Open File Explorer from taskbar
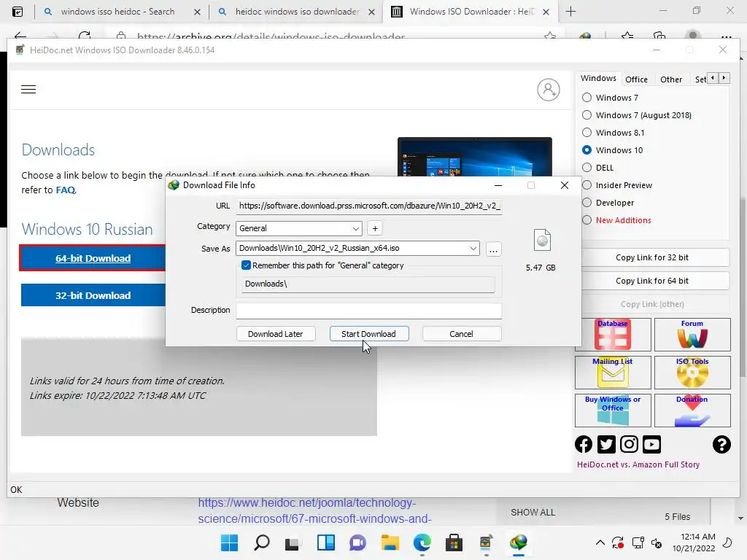The height and width of the screenshot is (560, 747). (x=390, y=542)
